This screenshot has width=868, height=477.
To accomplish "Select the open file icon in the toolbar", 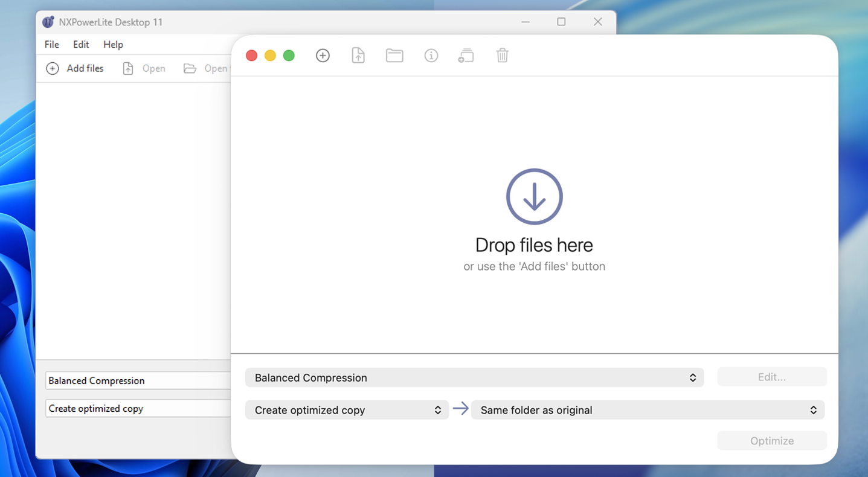I will click(358, 55).
